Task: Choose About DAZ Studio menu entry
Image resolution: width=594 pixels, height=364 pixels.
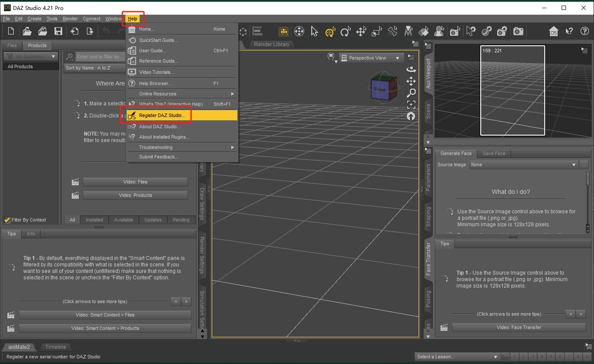Action: coord(182,127)
